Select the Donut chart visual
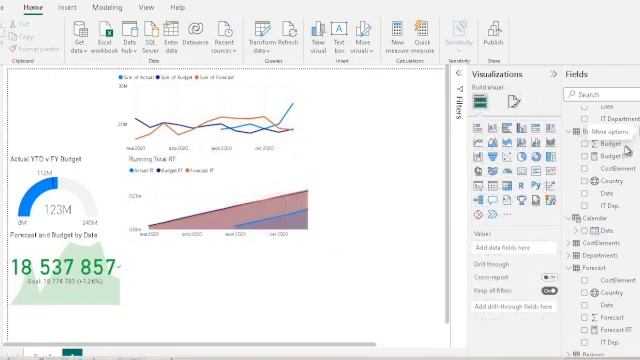 click(536, 157)
